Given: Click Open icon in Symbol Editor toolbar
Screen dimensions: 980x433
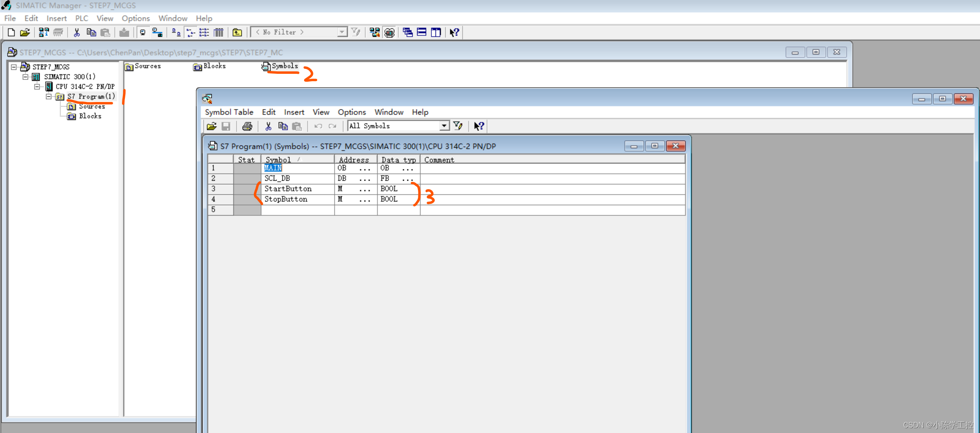Looking at the screenshot, I should coord(212,126).
